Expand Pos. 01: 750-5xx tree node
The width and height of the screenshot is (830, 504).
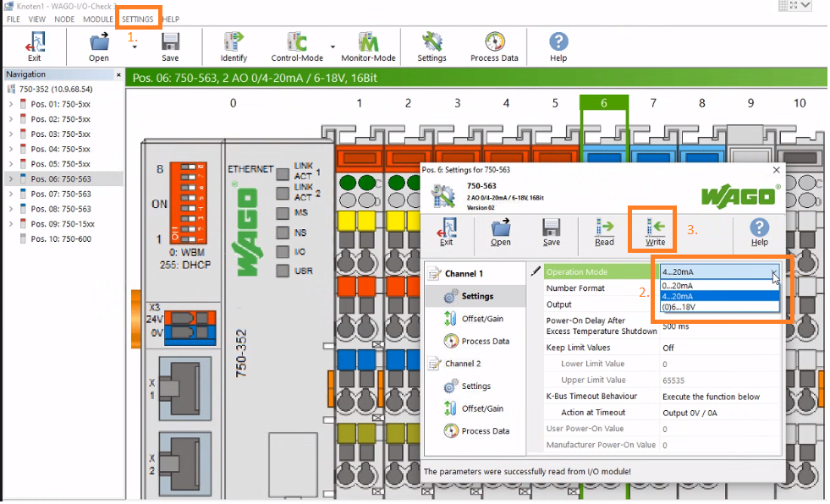(11, 104)
